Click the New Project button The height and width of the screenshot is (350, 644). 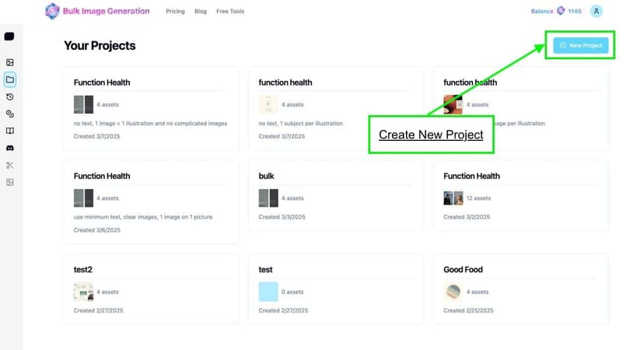pos(581,46)
